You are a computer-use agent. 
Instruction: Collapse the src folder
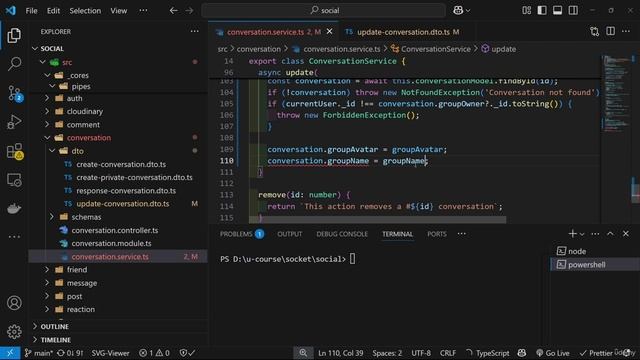pos(42,62)
